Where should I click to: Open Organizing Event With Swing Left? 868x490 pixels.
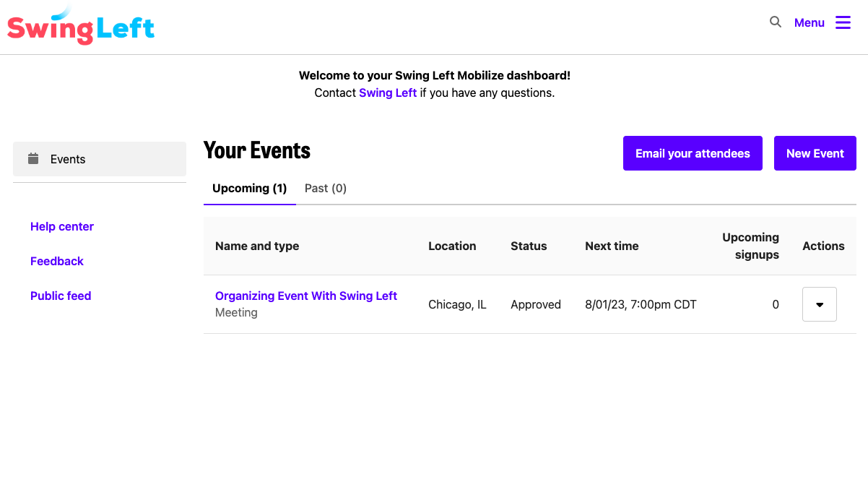pyautogui.click(x=306, y=296)
